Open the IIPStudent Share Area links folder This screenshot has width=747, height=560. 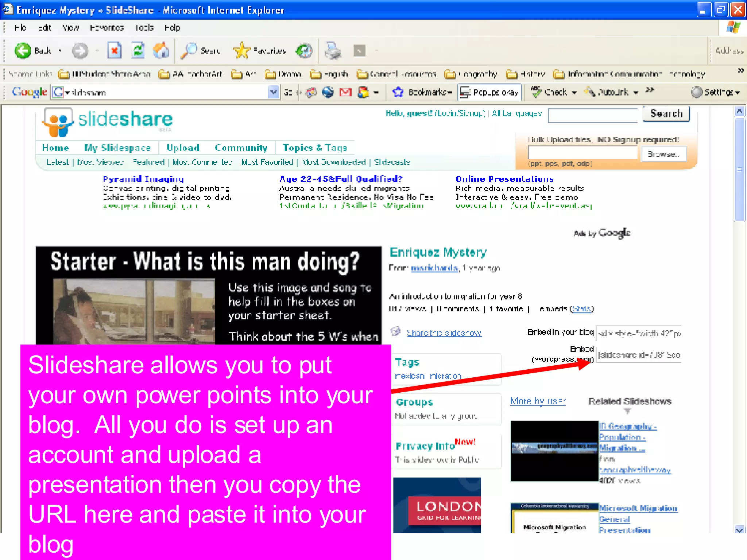point(105,74)
